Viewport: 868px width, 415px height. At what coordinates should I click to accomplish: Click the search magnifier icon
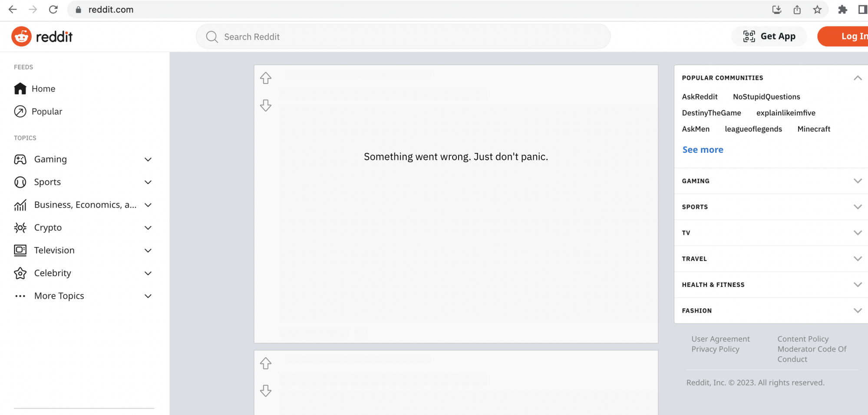(212, 37)
